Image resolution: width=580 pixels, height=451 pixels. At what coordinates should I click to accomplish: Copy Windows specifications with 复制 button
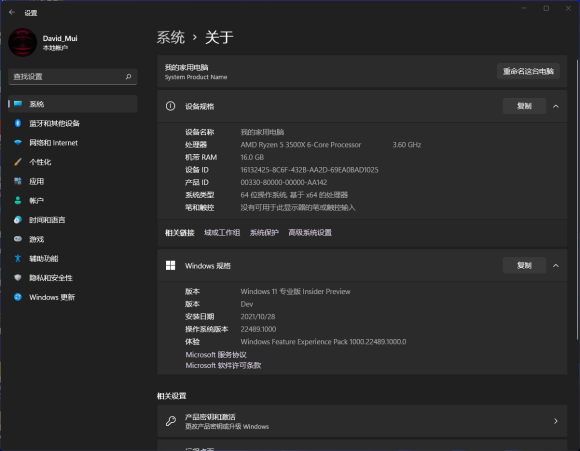point(524,265)
